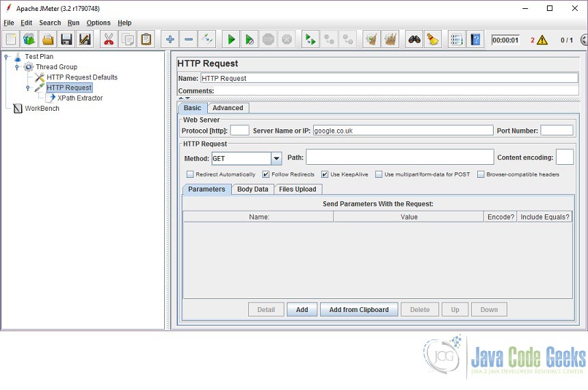Open the error log warning triangle
The width and height of the screenshot is (588, 390).
(x=542, y=40)
